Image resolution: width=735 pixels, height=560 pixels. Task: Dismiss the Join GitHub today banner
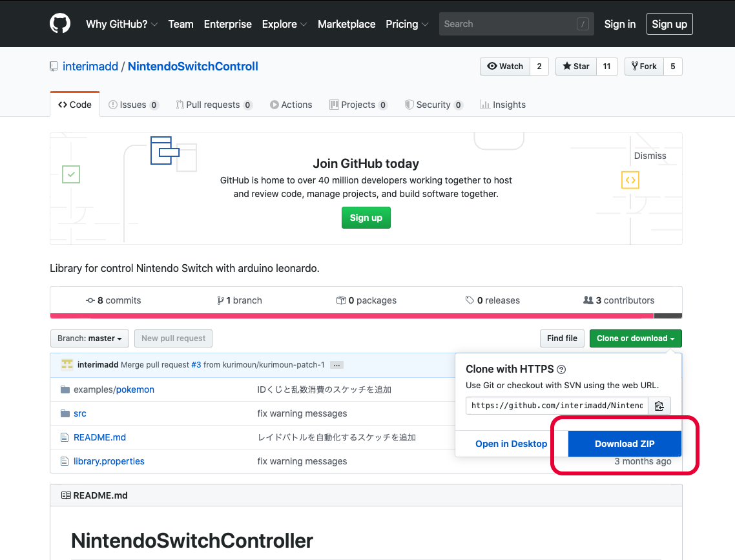click(x=650, y=156)
